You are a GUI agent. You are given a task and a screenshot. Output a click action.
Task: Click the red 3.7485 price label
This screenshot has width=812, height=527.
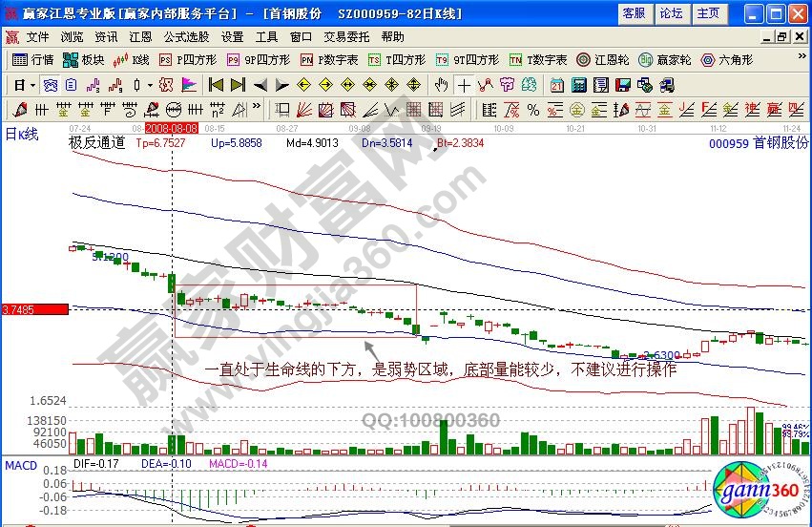point(34,309)
